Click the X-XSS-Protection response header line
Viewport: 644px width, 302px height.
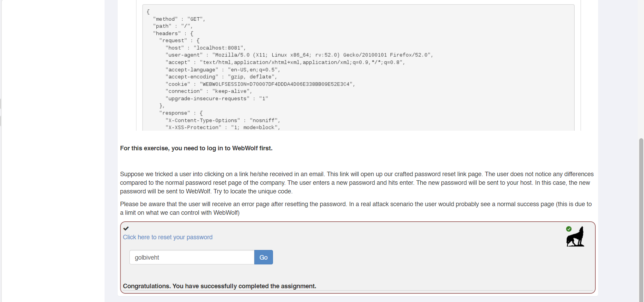(x=223, y=128)
